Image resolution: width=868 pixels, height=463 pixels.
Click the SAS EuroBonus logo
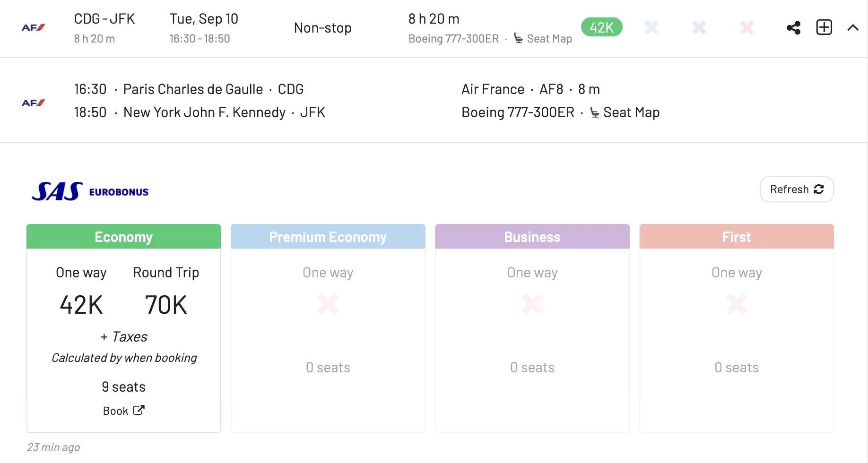[90, 191]
